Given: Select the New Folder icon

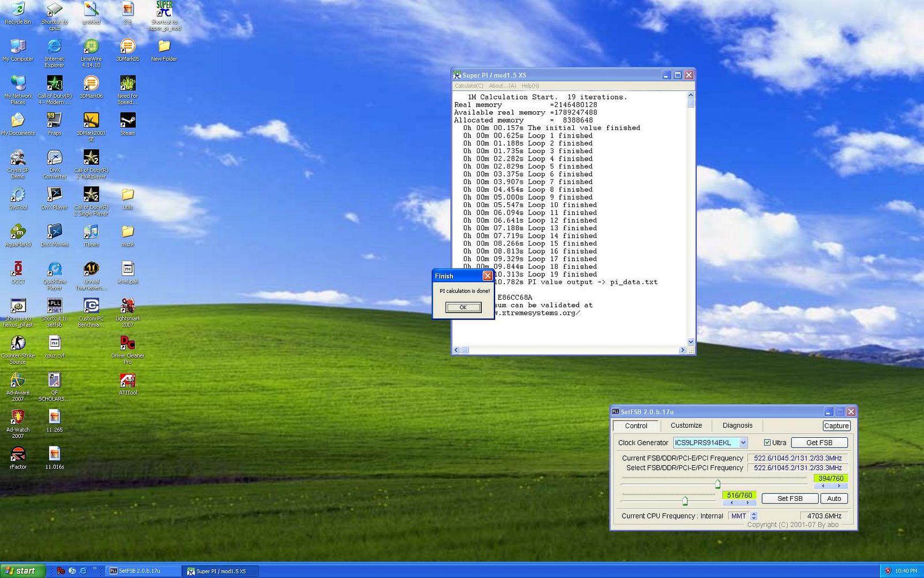Looking at the screenshot, I should [x=164, y=50].
